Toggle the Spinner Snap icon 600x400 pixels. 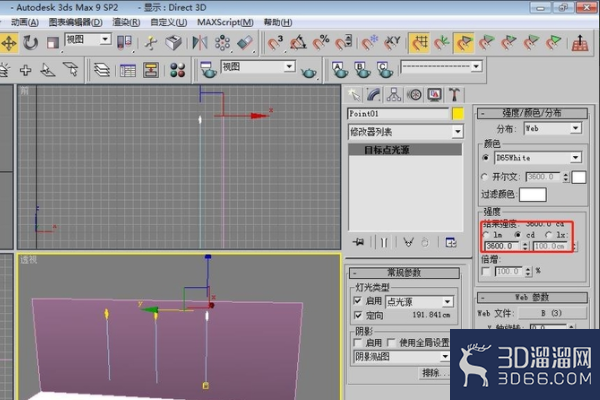(344, 43)
